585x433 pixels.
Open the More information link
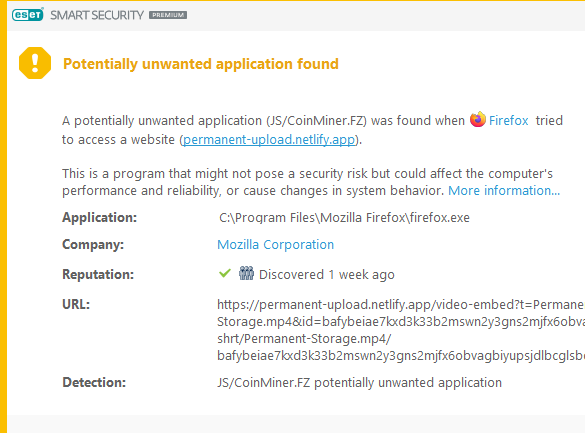click(504, 191)
